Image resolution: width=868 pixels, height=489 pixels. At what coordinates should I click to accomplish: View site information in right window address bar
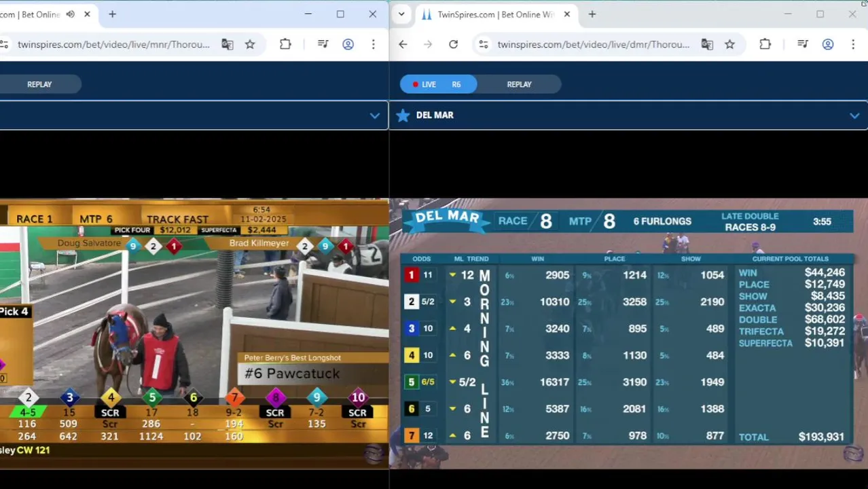coord(484,44)
